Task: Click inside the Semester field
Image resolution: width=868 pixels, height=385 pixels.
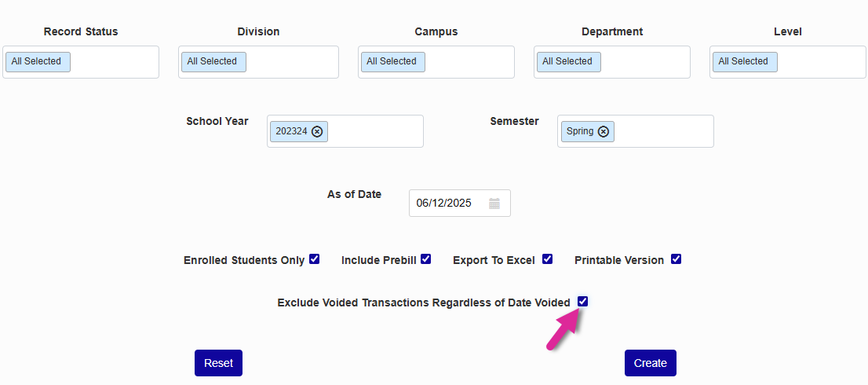Action: (x=663, y=132)
